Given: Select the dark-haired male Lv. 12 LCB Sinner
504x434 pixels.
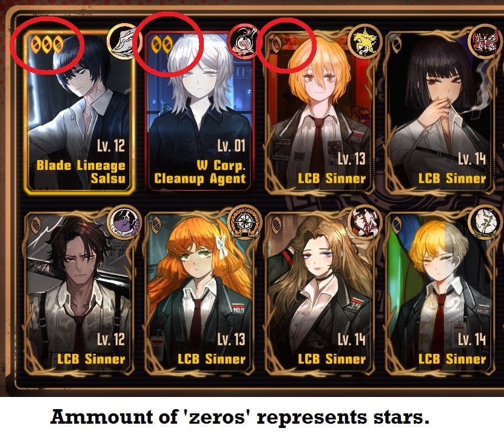Looking at the screenshot, I should (79, 293).
